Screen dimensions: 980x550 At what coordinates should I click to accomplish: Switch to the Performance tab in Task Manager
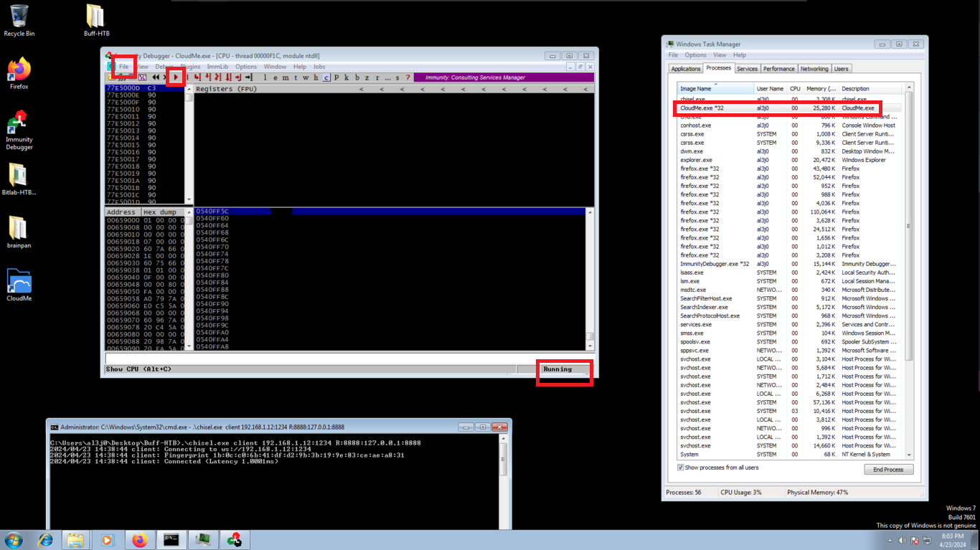coord(778,69)
